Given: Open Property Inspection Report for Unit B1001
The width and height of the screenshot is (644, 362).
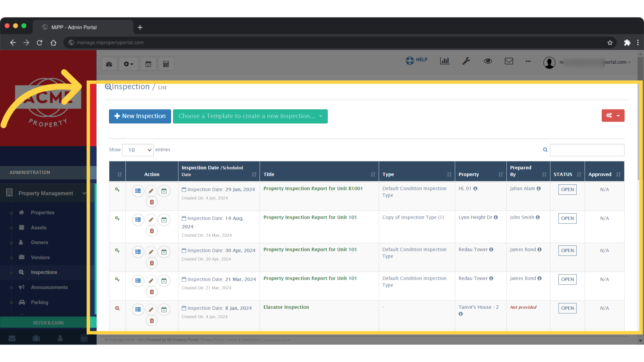Looking at the screenshot, I should 313,189.
